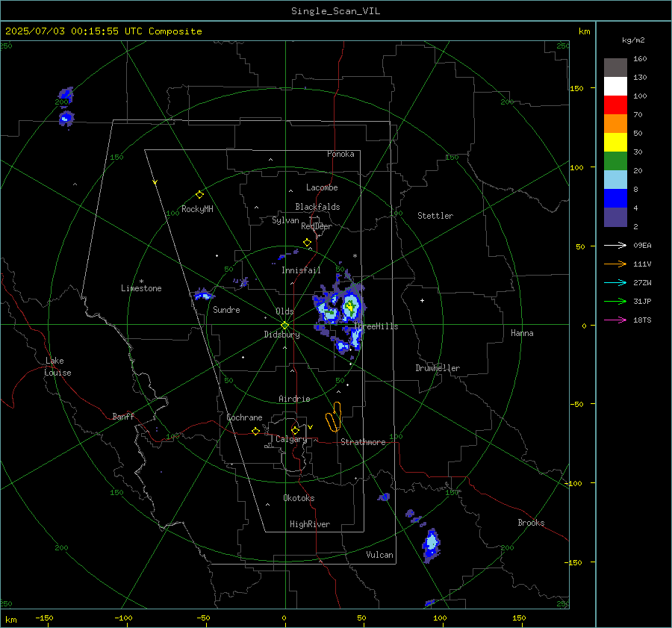Click the Sylvan label
This screenshot has width=672, height=628.
pos(285,220)
